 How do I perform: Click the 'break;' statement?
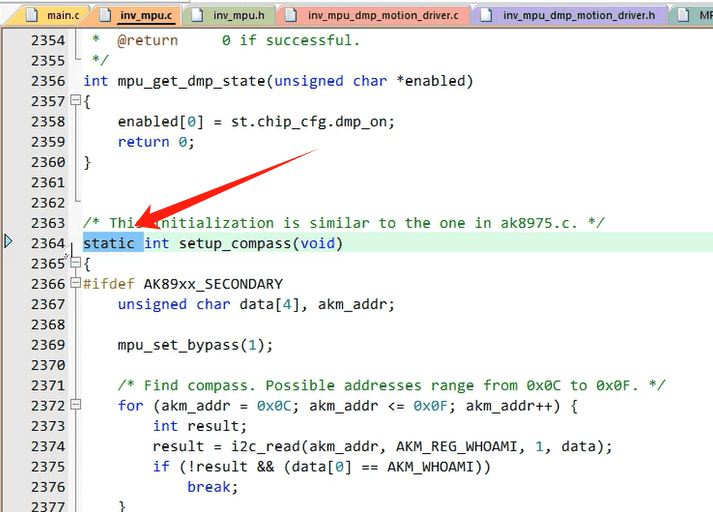coord(213,487)
